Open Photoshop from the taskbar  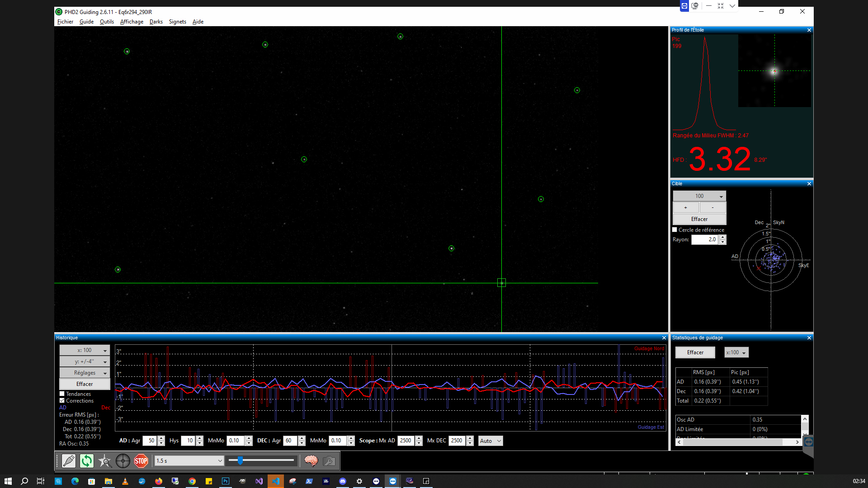[226, 481]
